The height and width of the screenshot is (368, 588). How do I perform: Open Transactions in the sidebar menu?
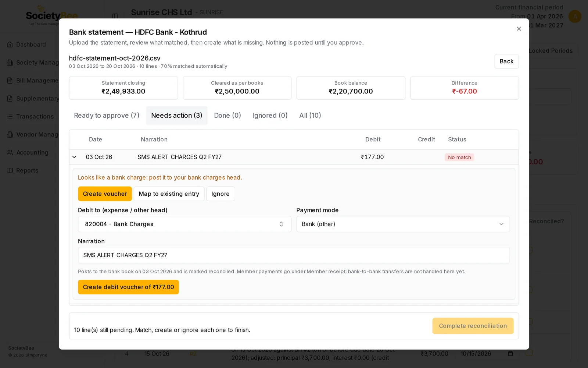pos(35,117)
